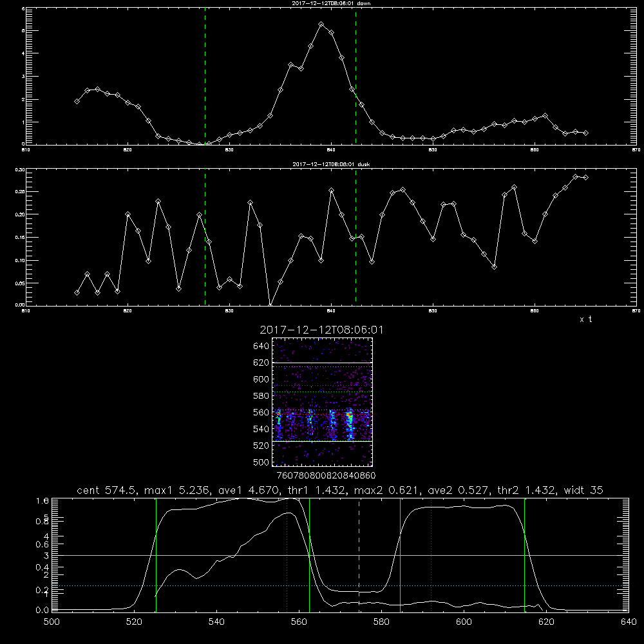This screenshot has width=644, height=644.
Task: Click the 540 label on bottom plot x-axis
Action: [216, 622]
